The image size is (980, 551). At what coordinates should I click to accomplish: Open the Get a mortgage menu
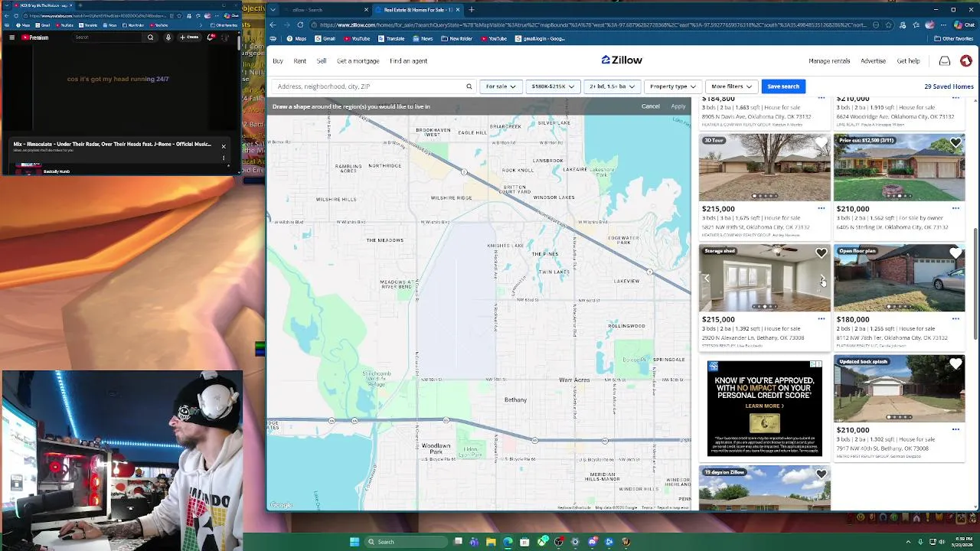click(358, 60)
